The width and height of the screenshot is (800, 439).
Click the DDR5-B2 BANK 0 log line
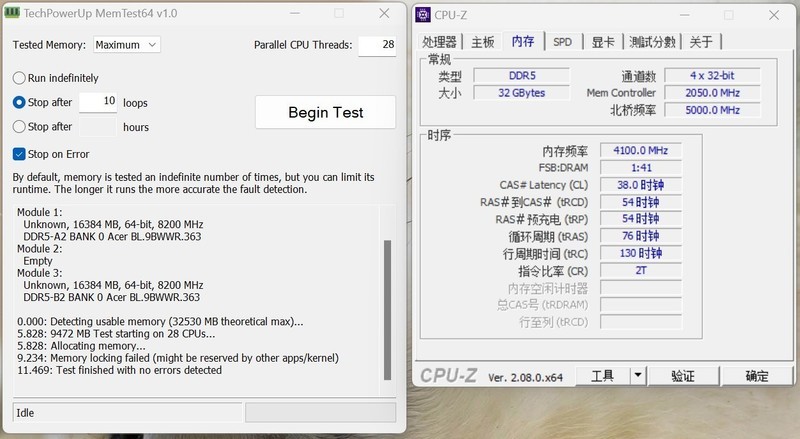[112, 297]
